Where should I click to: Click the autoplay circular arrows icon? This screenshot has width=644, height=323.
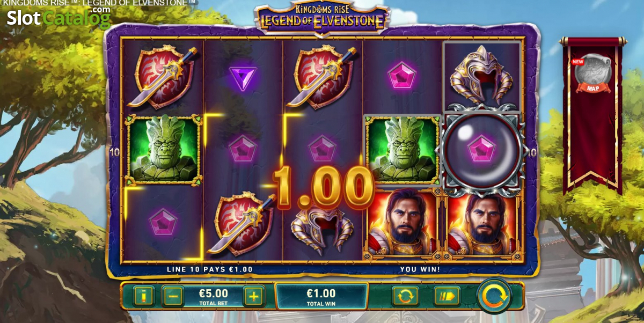pos(405,296)
